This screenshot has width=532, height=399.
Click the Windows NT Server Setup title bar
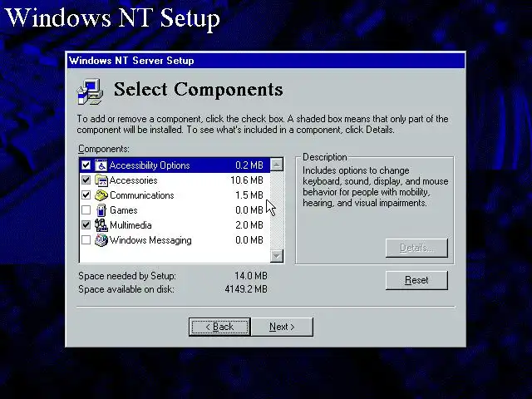(266, 61)
